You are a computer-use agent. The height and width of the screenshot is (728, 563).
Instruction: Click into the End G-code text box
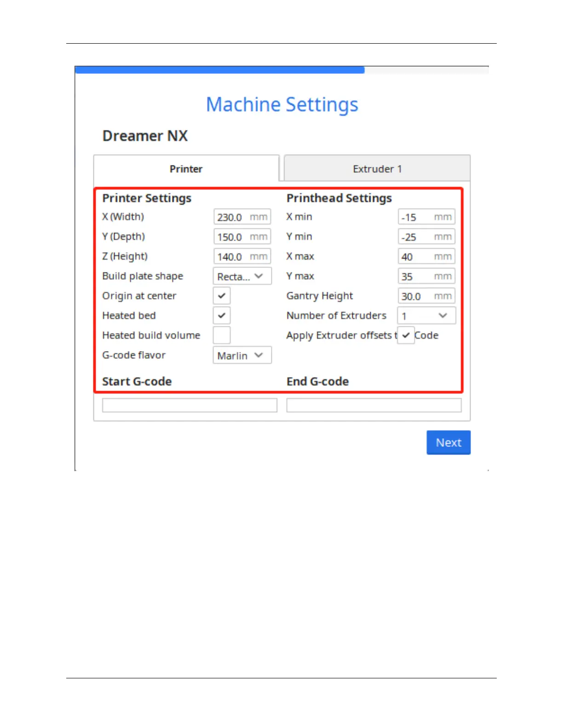pos(373,405)
